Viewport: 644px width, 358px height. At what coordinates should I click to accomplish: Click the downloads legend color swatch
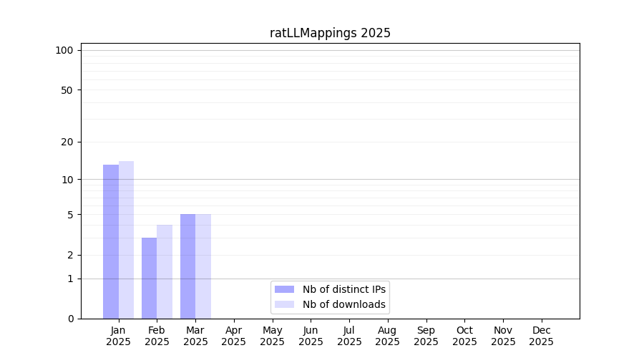284,304
